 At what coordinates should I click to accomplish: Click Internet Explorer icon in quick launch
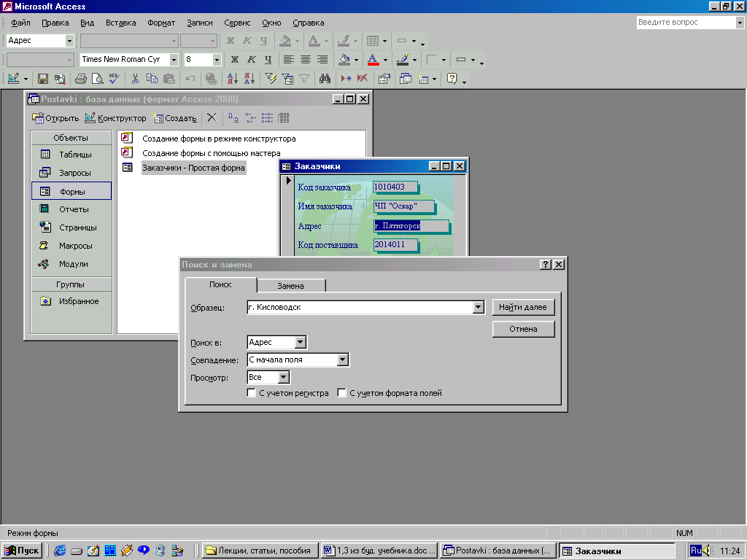coord(60,551)
